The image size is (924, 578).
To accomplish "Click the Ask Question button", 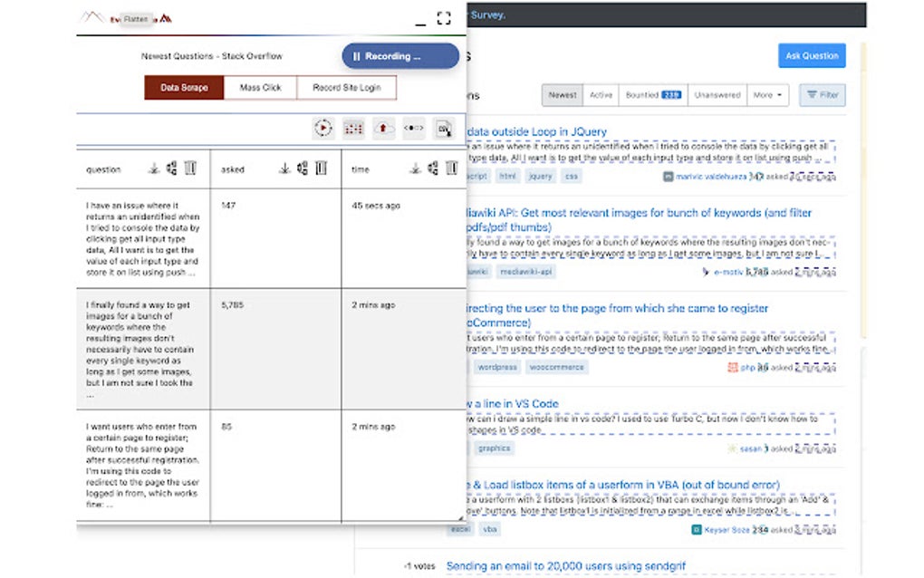I will (811, 55).
